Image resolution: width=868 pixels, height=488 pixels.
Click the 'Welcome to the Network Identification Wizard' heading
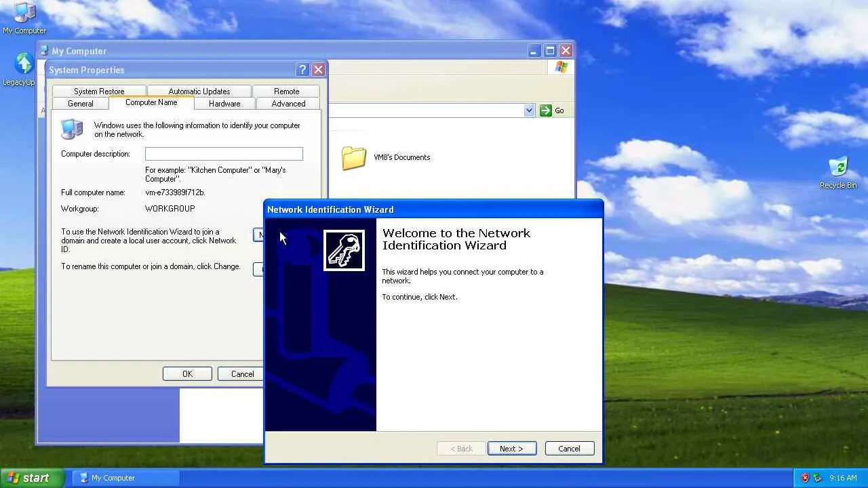[x=456, y=239]
